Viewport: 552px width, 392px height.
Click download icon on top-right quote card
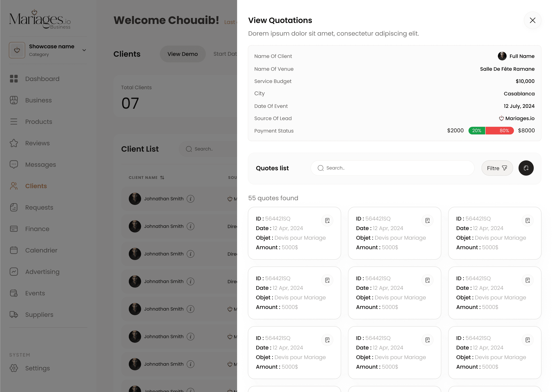pyautogui.click(x=527, y=220)
